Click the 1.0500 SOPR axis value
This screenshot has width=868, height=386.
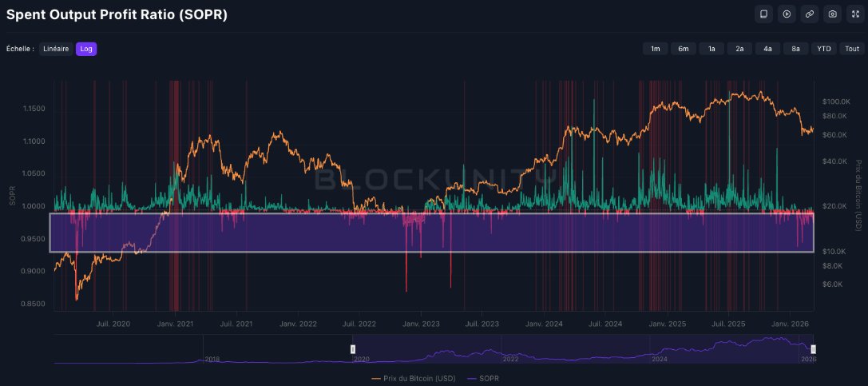35,173
